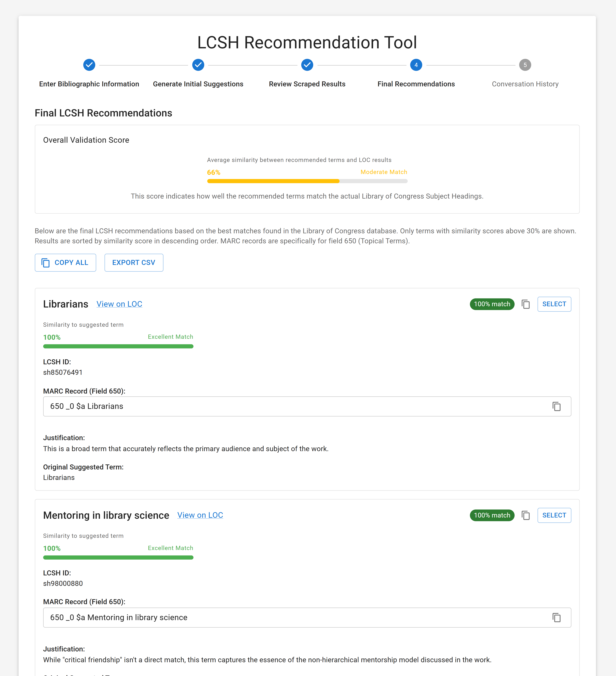Copy the Librarians MARC record field
Screen dimensions: 616x676
[x=556, y=406]
